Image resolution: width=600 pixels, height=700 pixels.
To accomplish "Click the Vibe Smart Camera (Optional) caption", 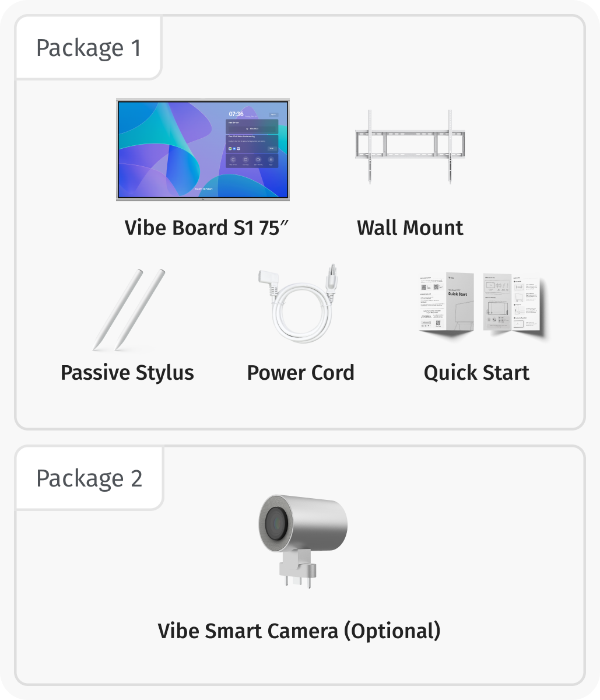I will pos(299,631).
